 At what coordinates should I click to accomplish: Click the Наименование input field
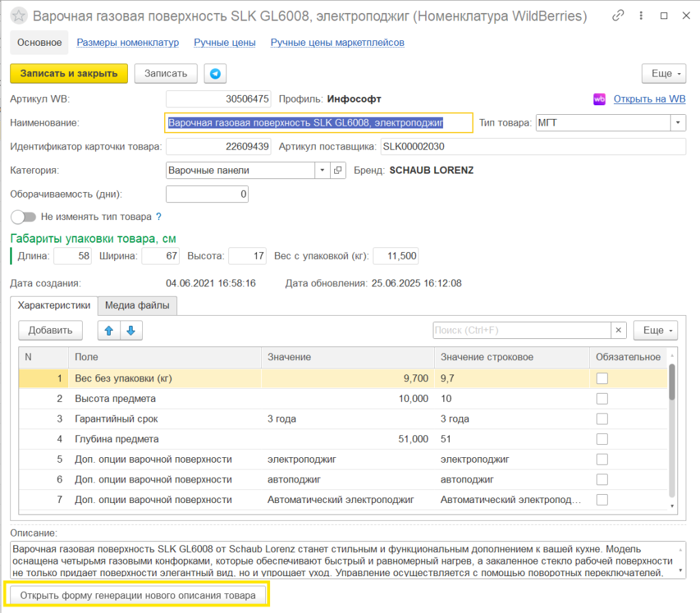[x=319, y=123]
